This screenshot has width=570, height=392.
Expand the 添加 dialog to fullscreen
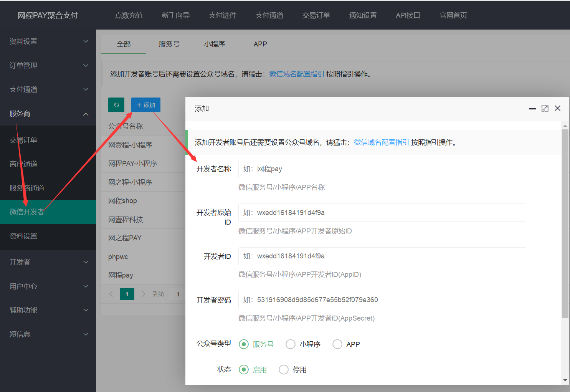point(545,108)
